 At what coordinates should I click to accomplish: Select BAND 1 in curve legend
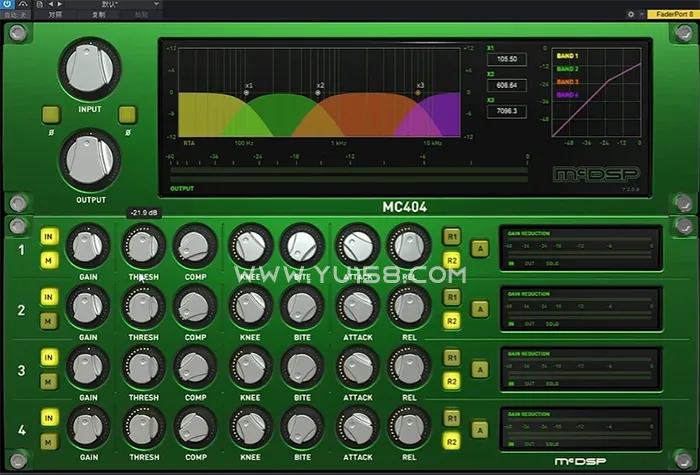pyautogui.click(x=567, y=56)
